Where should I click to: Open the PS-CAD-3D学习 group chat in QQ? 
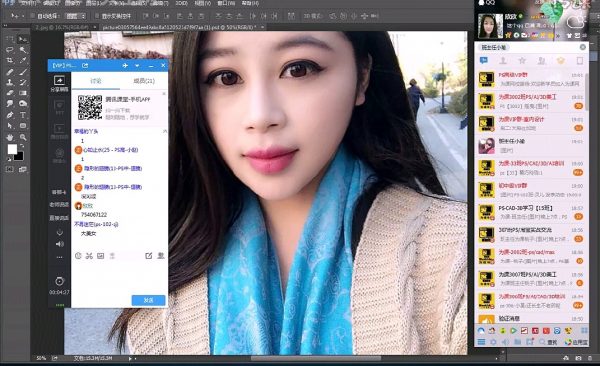coord(531,212)
